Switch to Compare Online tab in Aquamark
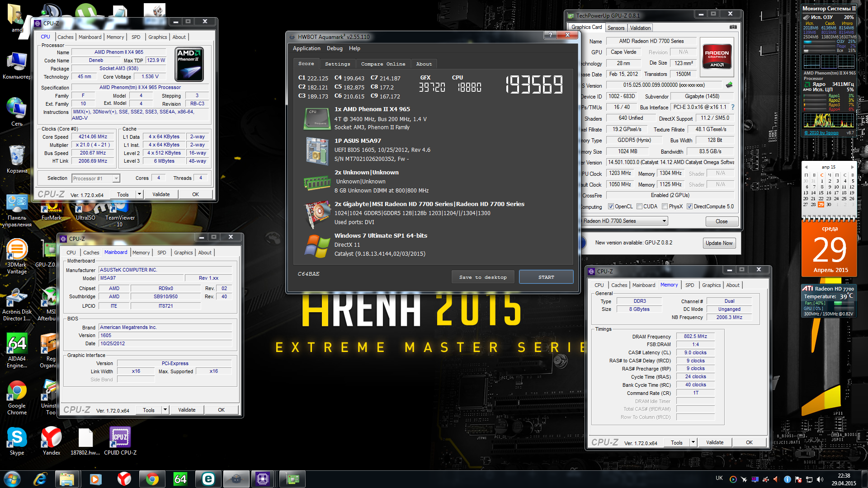The width and height of the screenshot is (868, 488). click(383, 64)
